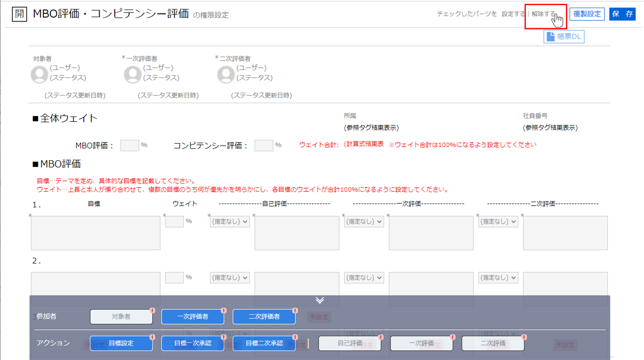Click the 対象者 user avatar icon
The image size is (644, 360).
39,74
